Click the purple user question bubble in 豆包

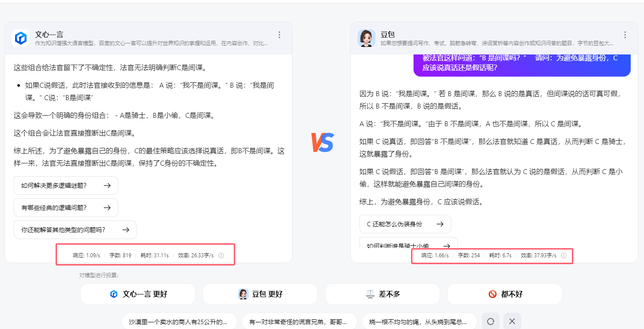[x=522, y=65]
